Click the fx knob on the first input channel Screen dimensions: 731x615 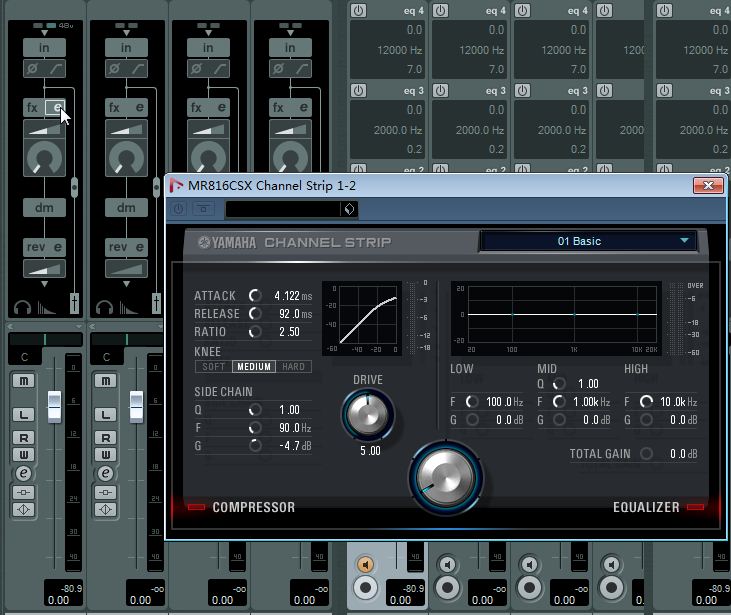(44, 158)
